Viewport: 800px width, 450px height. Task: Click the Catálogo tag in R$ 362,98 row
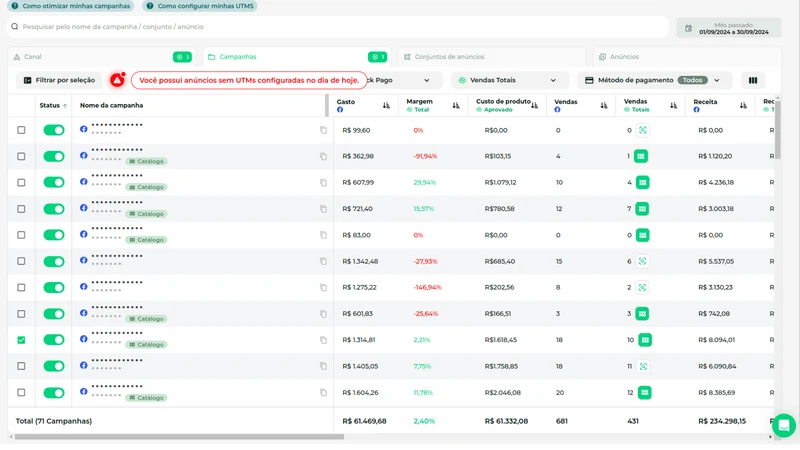pyautogui.click(x=146, y=161)
